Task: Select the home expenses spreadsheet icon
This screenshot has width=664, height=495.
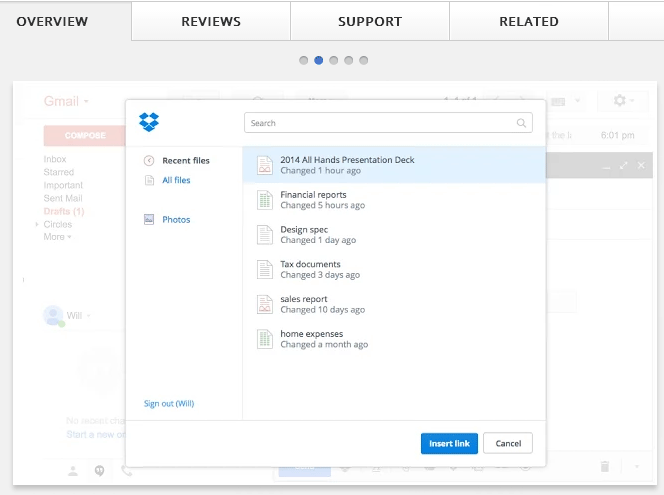Action: point(265,339)
